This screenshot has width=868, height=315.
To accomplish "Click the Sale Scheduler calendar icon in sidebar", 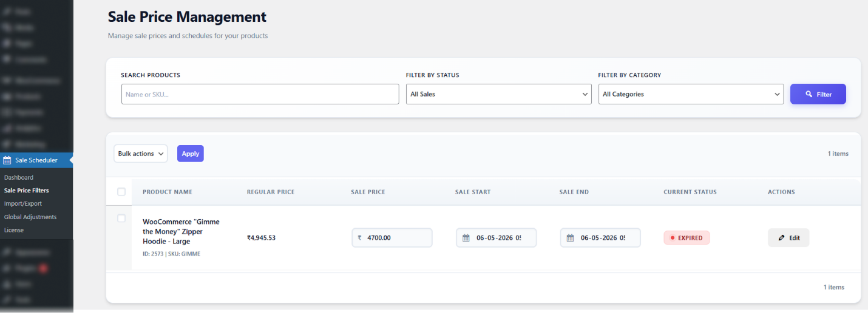I will 7,160.
